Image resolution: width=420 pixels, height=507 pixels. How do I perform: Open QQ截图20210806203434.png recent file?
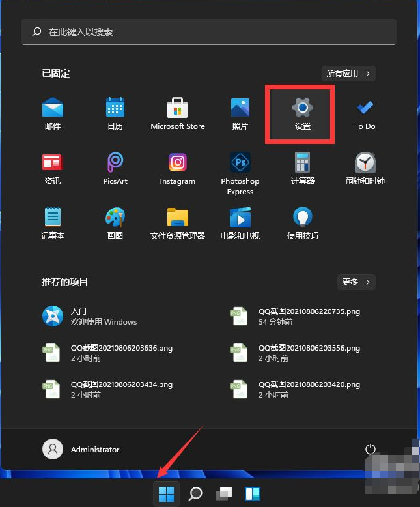pos(107,389)
